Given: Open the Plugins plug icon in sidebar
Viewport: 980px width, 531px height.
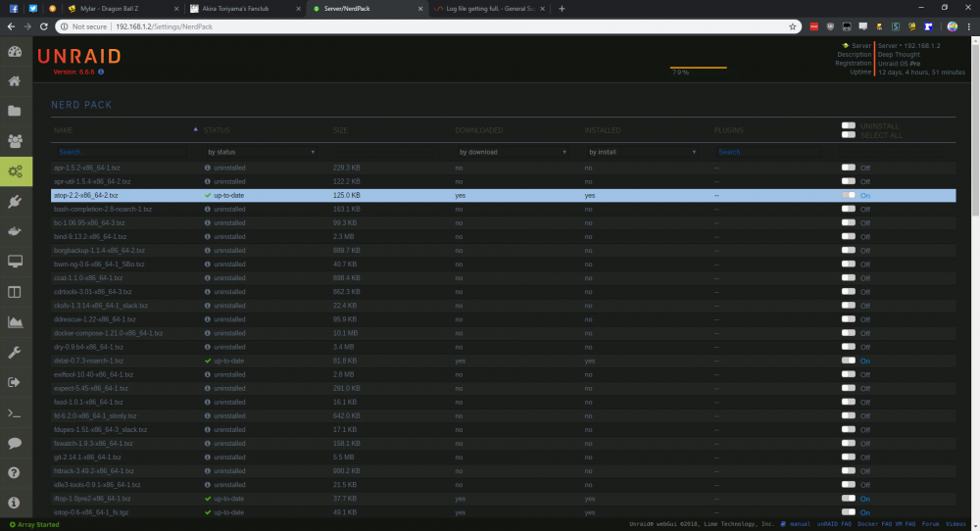Looking at the screenshot, I should (15, 201).
